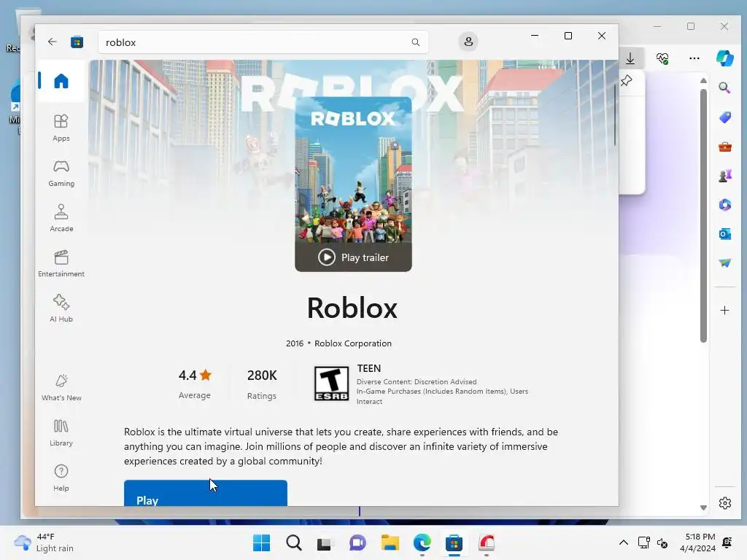Open the Chat app on taskbar
Image resolution: width=747 pixels, height=560 pixels.
(x=357, y=542)
